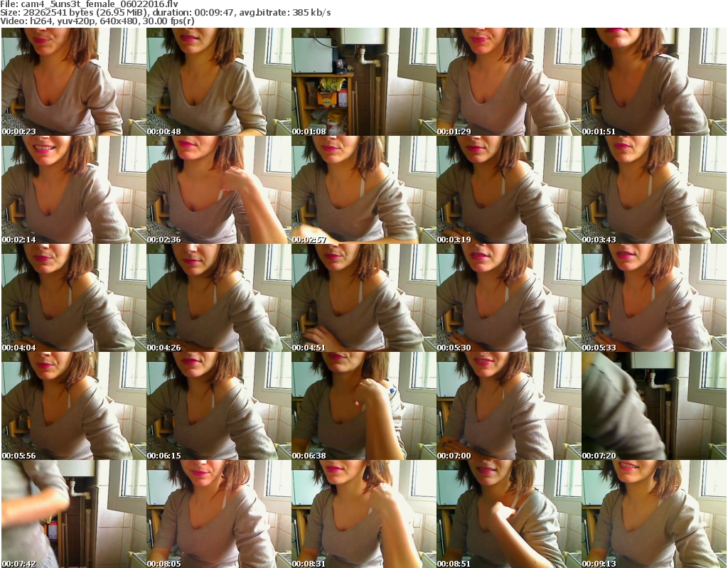Select the thumbnail stamped 00:02:14

pyautogui.click(x=74, y=190)
